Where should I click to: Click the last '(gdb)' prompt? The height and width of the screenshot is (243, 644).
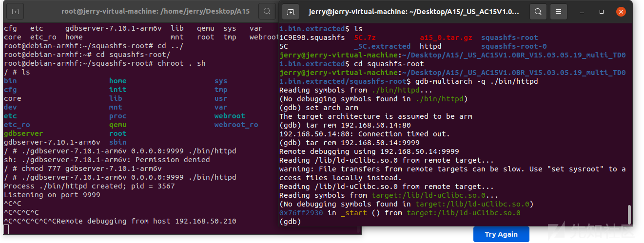coord(290,222)
